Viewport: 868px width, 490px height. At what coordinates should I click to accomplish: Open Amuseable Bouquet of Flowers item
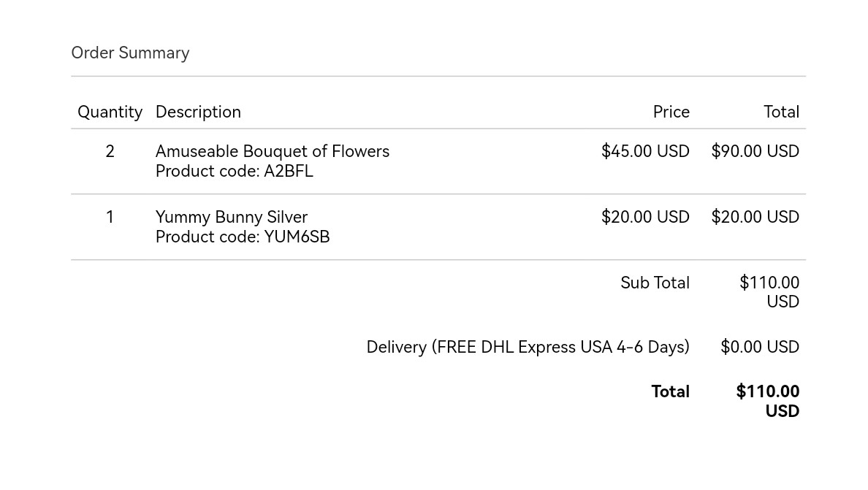(x=273, y=152)
